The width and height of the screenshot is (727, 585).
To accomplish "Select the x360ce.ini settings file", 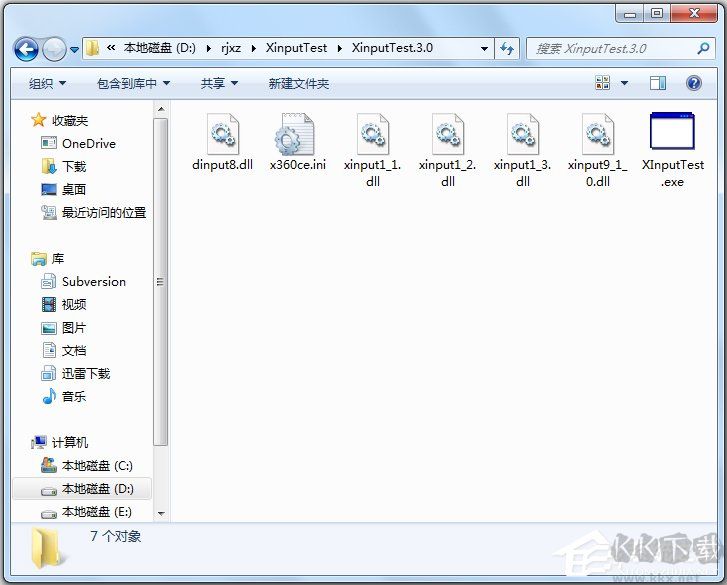I will coord(297,134).
